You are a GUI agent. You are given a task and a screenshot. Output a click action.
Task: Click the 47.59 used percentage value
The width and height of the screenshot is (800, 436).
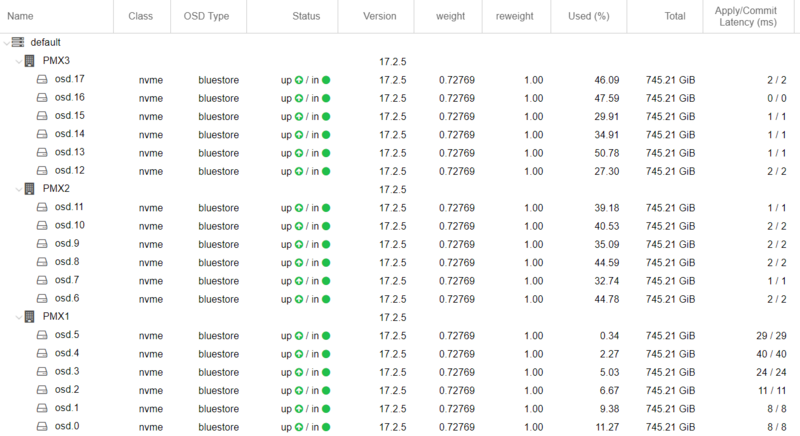coord(607,98)
